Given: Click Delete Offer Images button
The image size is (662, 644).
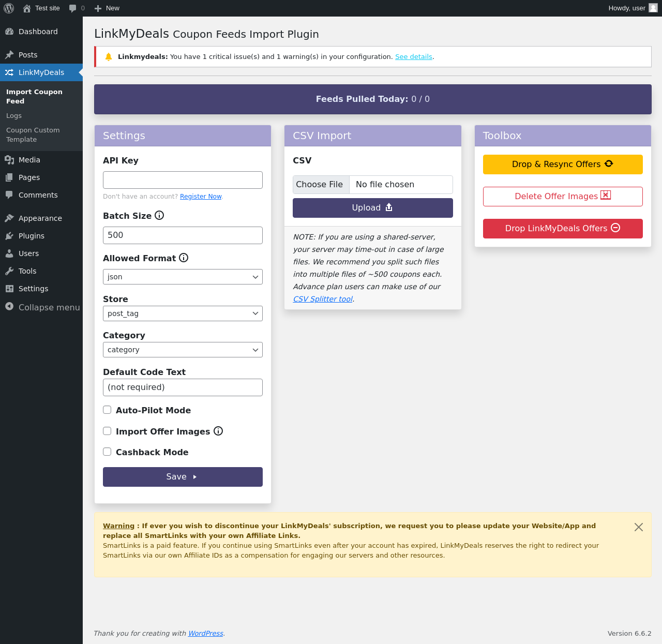Looking at the screenshot, I should pyautogui.click(x=563, y=197).
